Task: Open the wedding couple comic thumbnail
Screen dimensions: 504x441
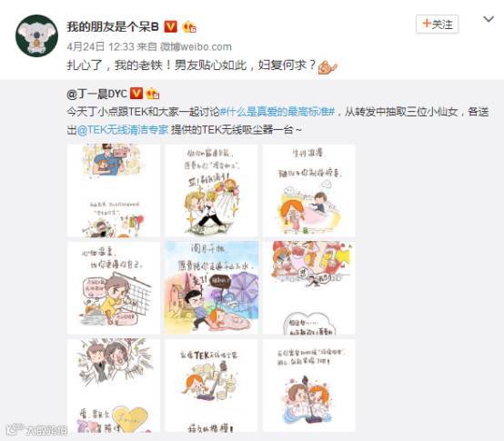Action: coord(211,191)
